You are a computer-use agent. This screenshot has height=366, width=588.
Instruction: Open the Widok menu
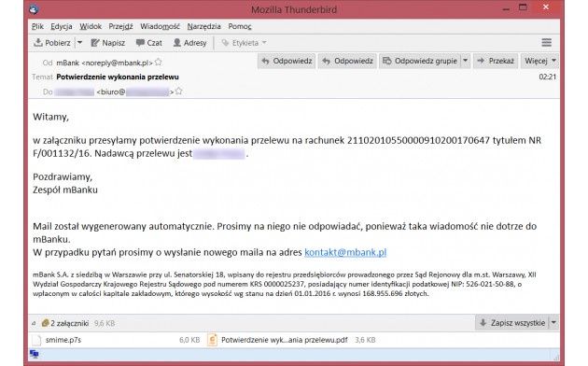point(91,26)
